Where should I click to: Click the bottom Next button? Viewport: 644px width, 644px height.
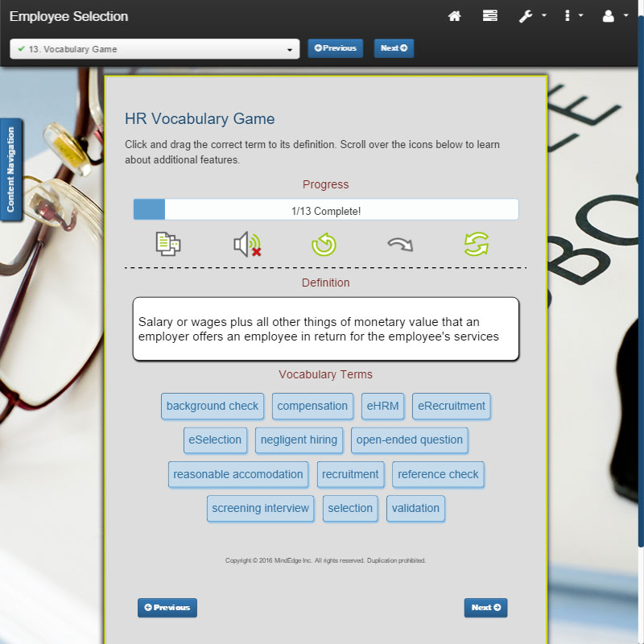(x=485, y=608)
